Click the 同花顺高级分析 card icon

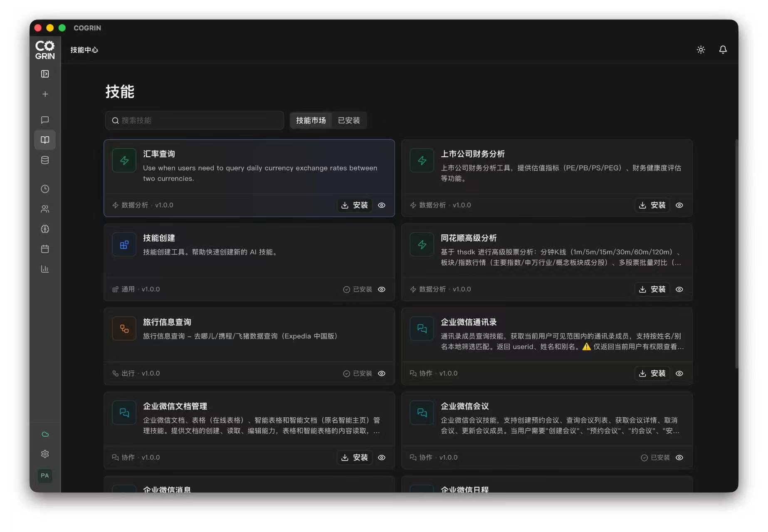(422, 244)
